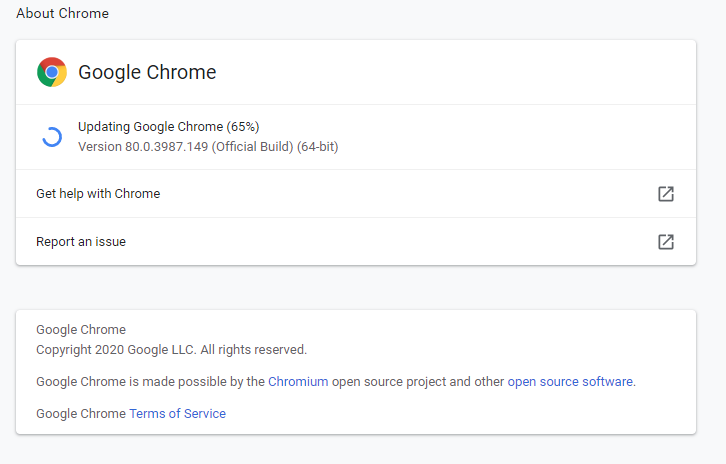726x464 pixels.
Task: Open the Terms of Service link
Action: click(x=177, y=413)
